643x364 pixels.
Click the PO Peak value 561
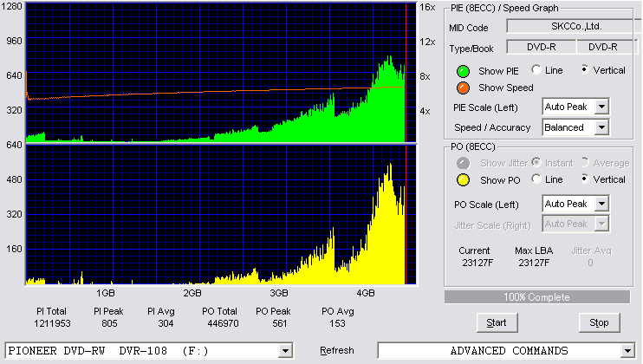tap(279, 323)
